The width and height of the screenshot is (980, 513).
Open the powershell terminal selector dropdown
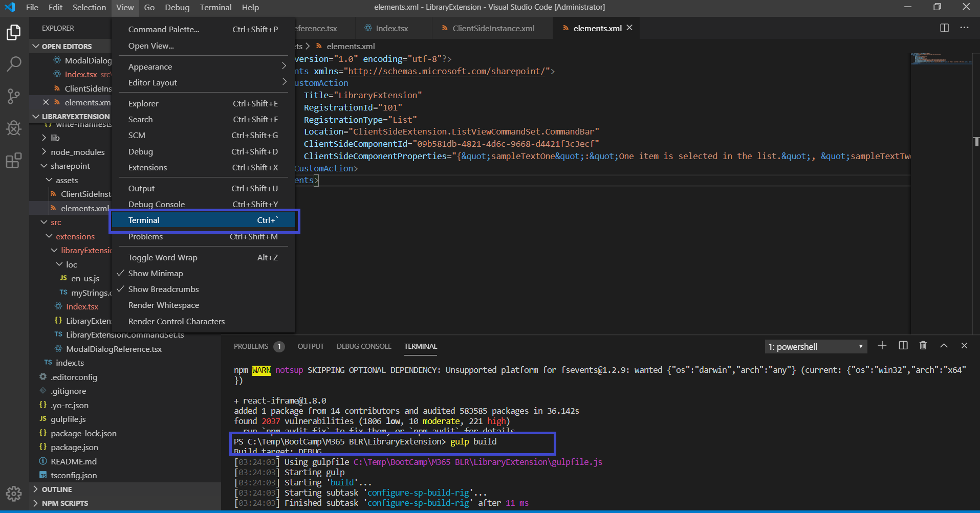point(816,347)
